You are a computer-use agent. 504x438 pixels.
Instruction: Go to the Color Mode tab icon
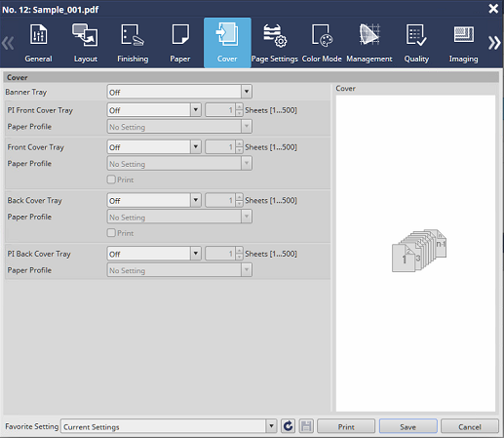tap(322, 35)
